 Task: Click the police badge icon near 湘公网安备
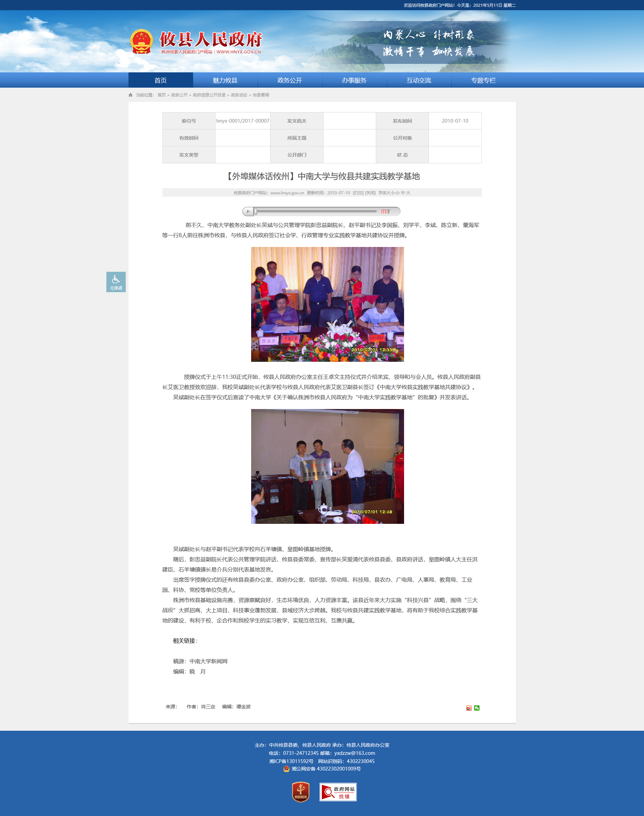[x=286, y=768]
